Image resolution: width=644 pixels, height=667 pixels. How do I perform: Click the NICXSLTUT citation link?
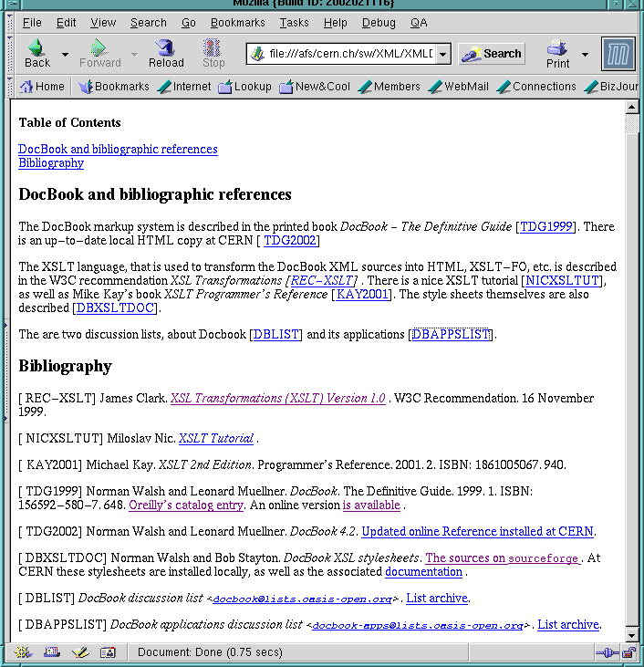(x=562, y=281)
